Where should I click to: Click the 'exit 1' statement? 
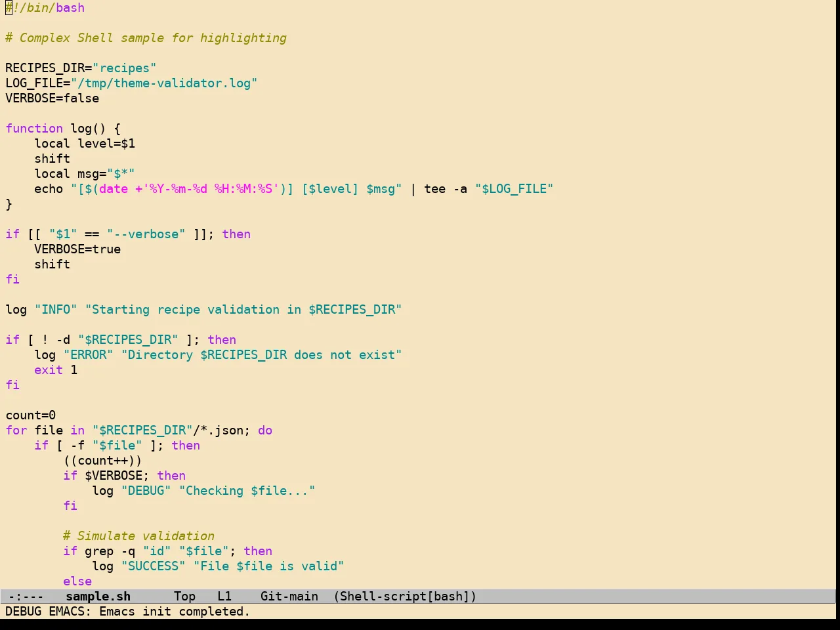(x=56, y=370)
